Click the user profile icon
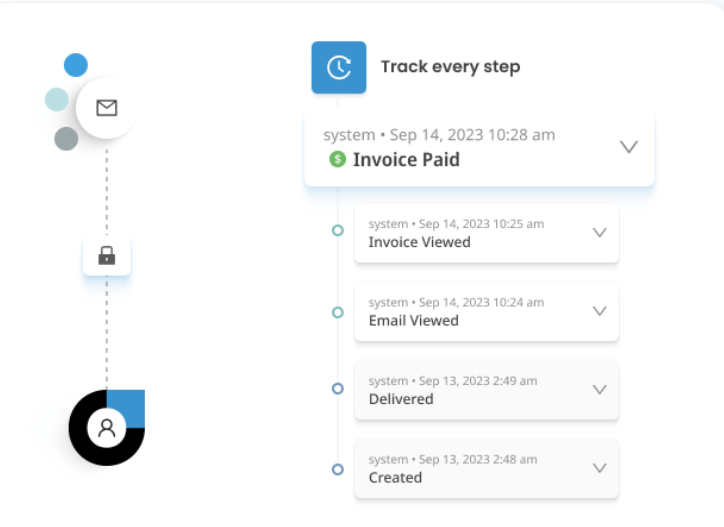 point(106,428)
